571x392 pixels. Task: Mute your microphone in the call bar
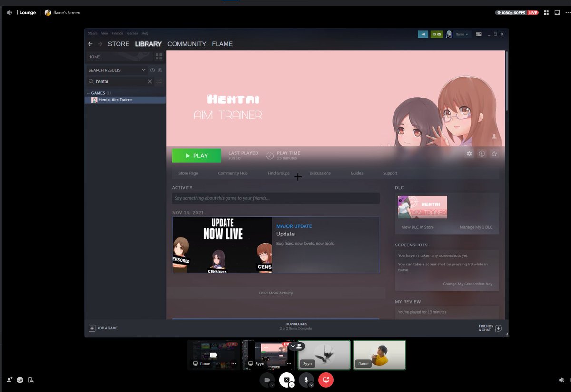tap(306, 380)
